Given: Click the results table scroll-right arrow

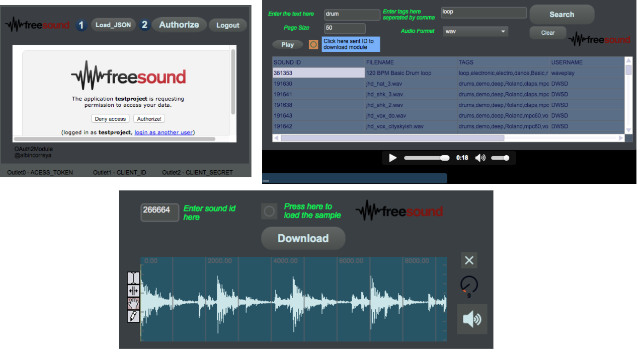Looking at the screenshot, I should pyautogui.click(x=621, y=137).
